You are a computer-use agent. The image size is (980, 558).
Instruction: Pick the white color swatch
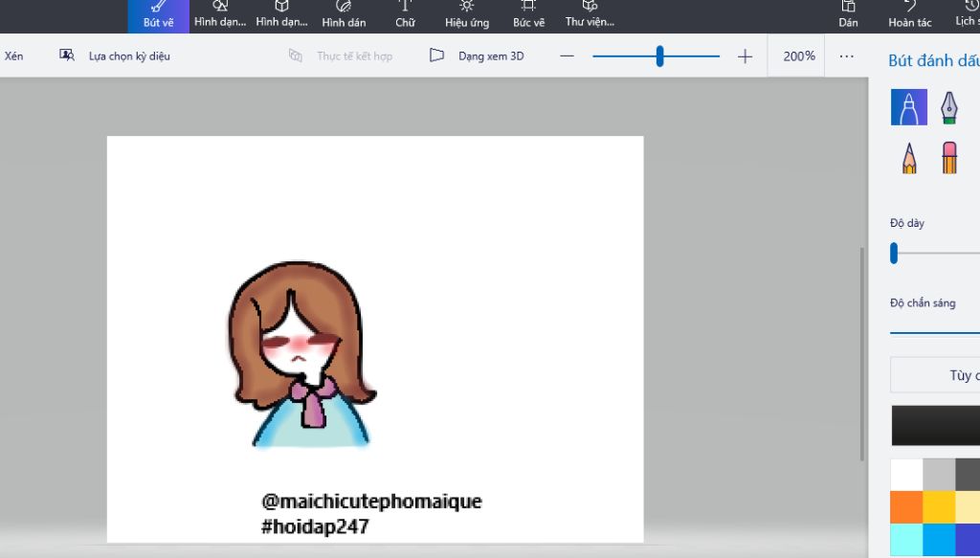tap(906, 475)
